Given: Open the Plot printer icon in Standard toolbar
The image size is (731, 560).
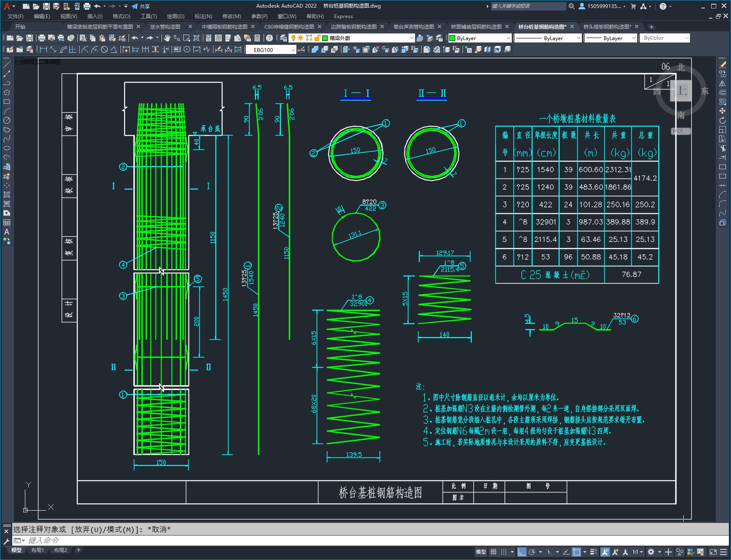Looking at the screenshot, I should point(42,38).
